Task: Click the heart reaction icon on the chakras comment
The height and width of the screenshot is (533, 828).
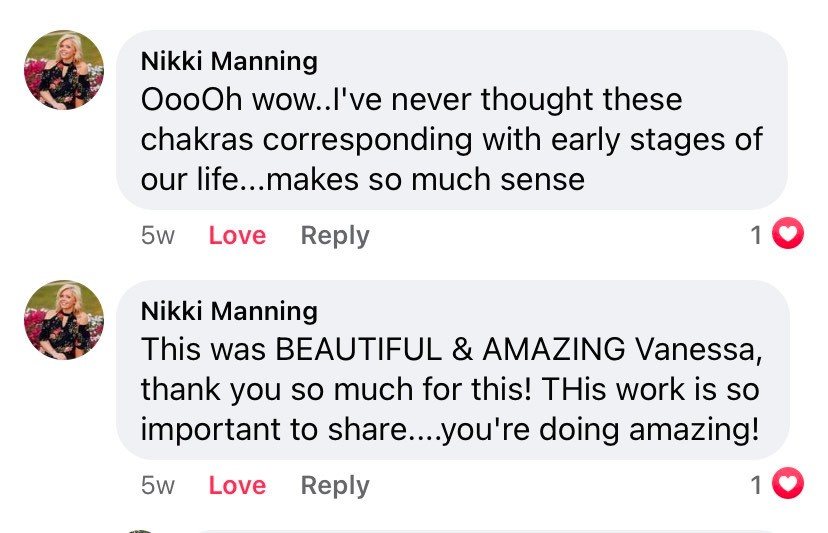Action: tap(790, 236)
